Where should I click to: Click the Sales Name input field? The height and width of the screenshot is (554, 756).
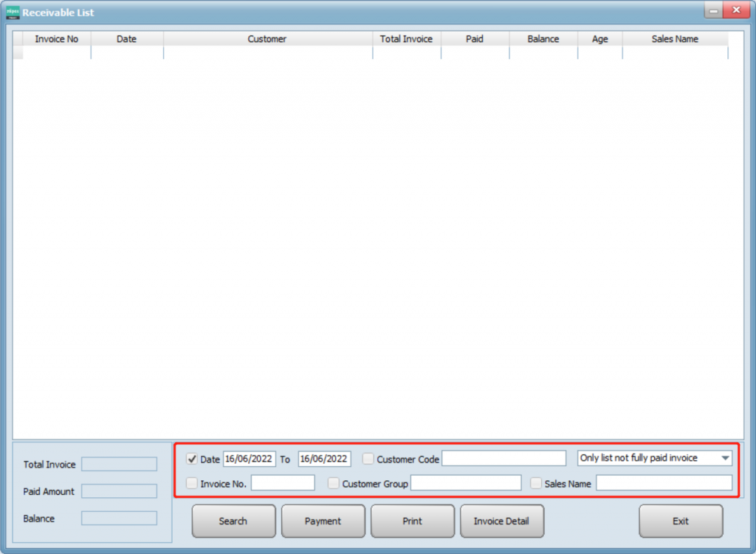click(x=664, y=483)
